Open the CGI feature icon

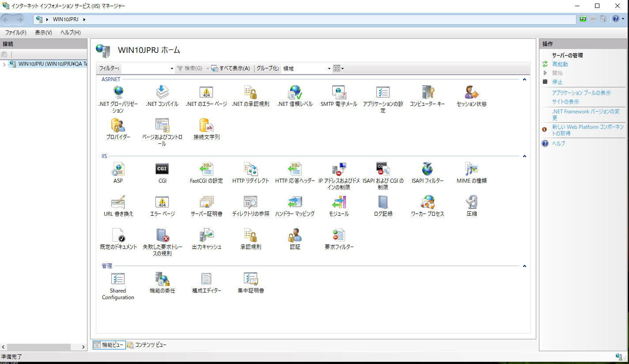click(162, 169)
